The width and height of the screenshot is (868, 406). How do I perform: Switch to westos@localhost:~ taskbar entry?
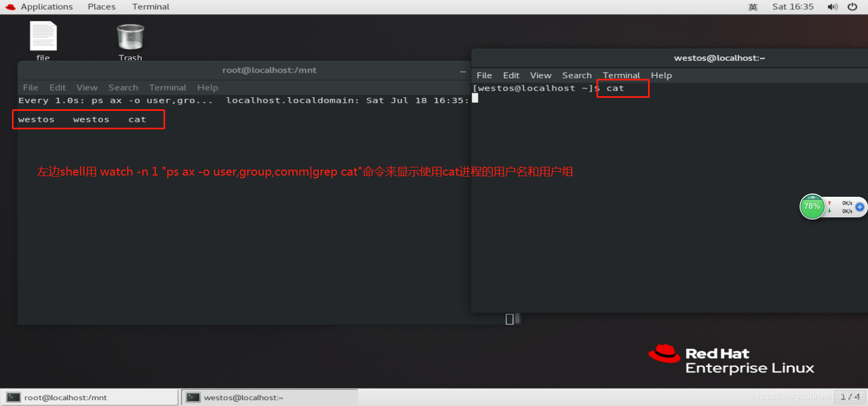(269, 397)
